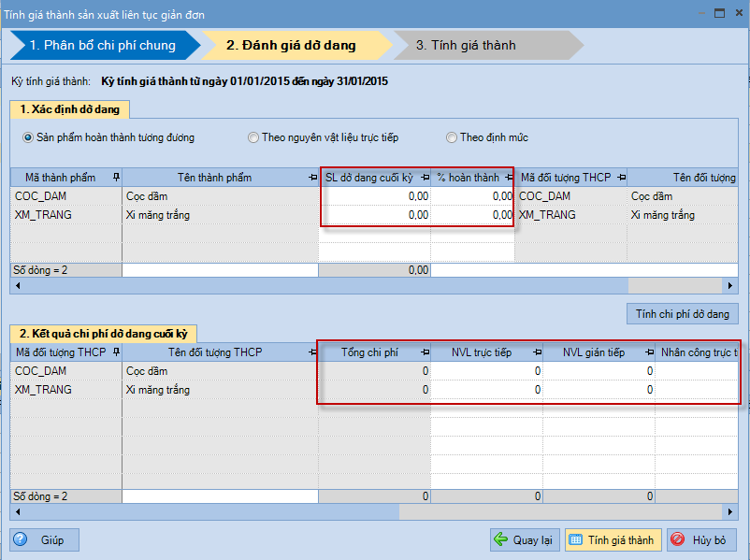This screenshot has height=560, width=750.
Task: Pin the Tổng chi phí column
Action: (425, 352)
